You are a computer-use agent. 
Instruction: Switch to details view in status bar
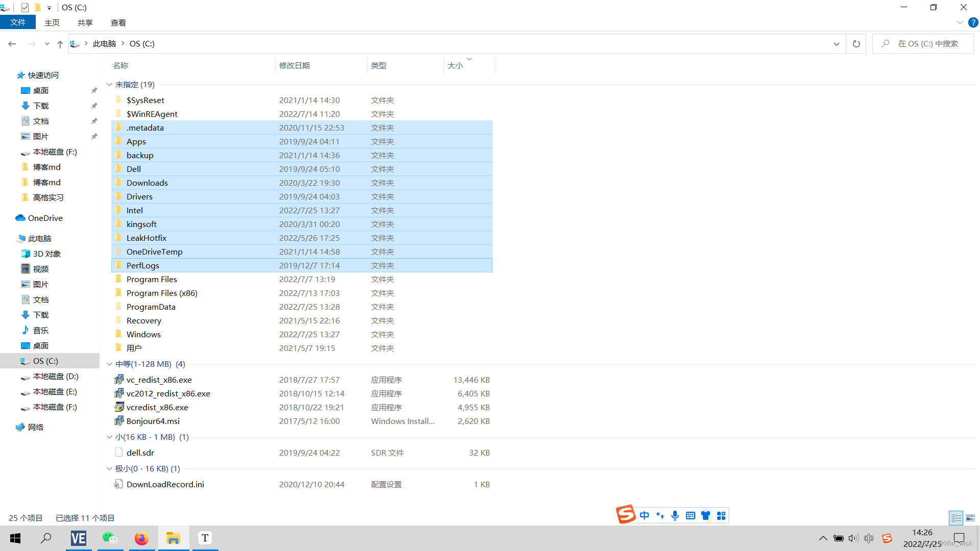[x=956, y=517]
